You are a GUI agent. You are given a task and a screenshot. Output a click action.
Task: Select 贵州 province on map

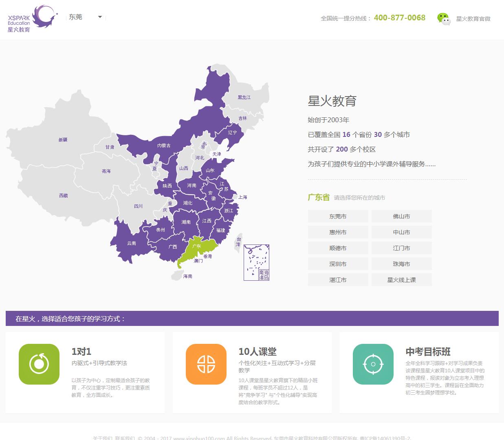tap(161, 230)
